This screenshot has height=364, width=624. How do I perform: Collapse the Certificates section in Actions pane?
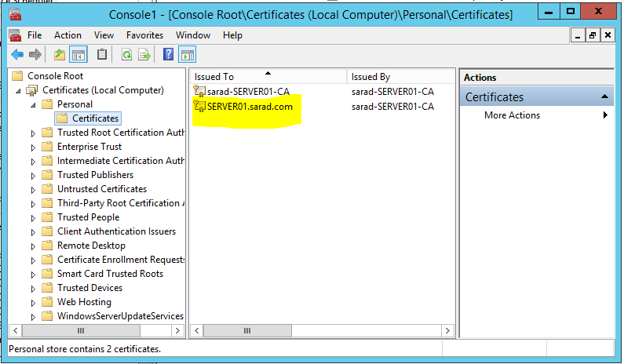604,96
